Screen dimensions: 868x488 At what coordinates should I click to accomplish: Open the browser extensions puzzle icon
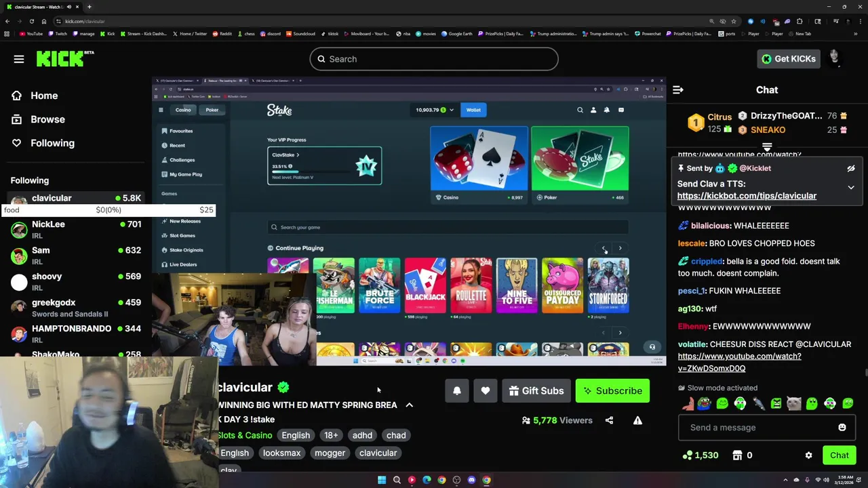point(800,21)
